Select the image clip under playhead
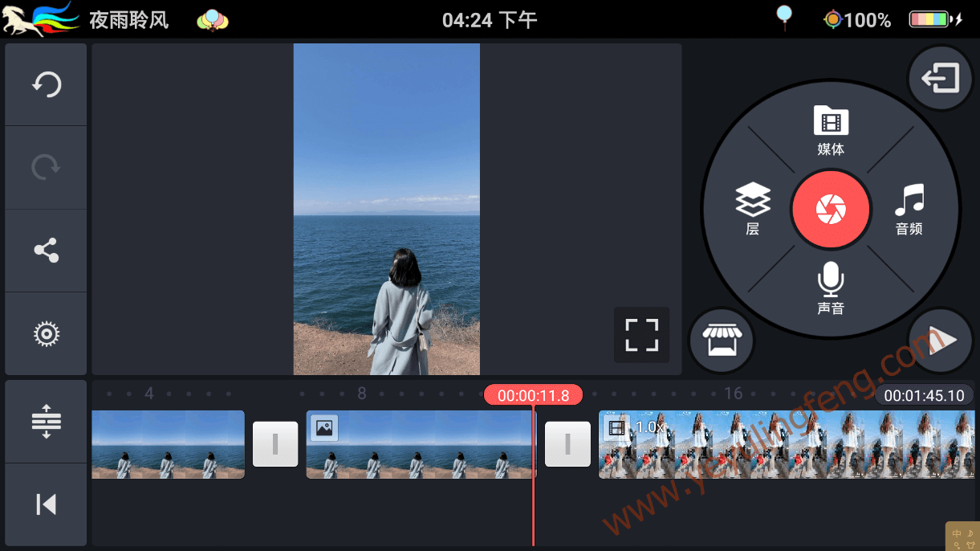This screenshot has width=980, height=551. tap(421, 444)
